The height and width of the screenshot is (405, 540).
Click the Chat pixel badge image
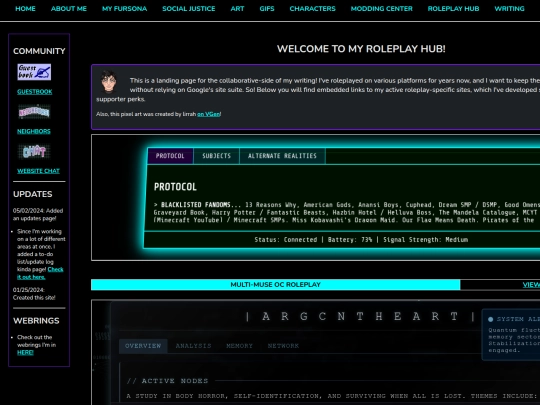tap(34, 152)
